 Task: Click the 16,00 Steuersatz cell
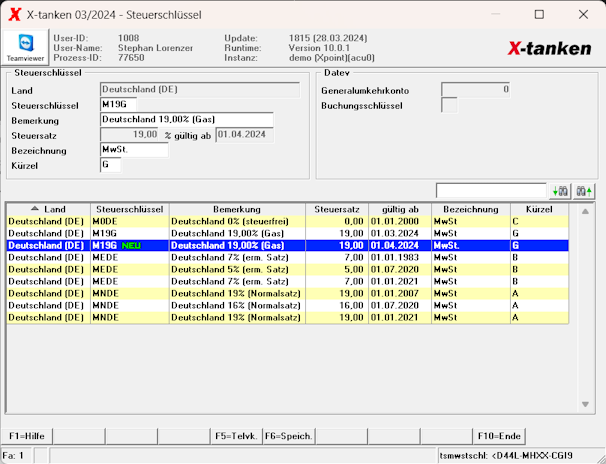click(x=337, y=305)
